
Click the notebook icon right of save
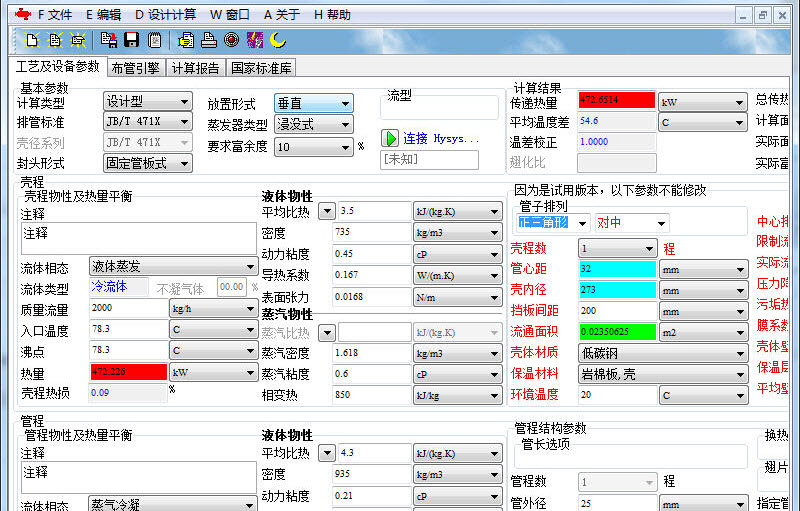(154, 40)
